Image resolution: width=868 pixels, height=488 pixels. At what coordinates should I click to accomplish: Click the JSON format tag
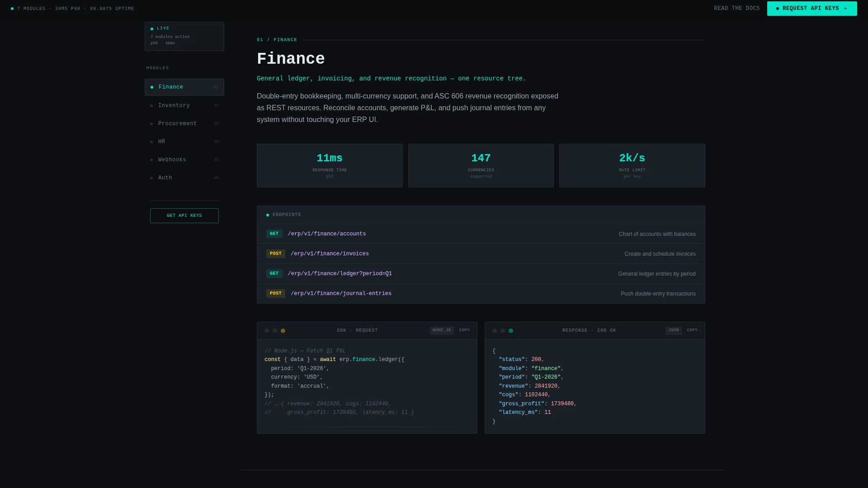[x=673, y=330]
